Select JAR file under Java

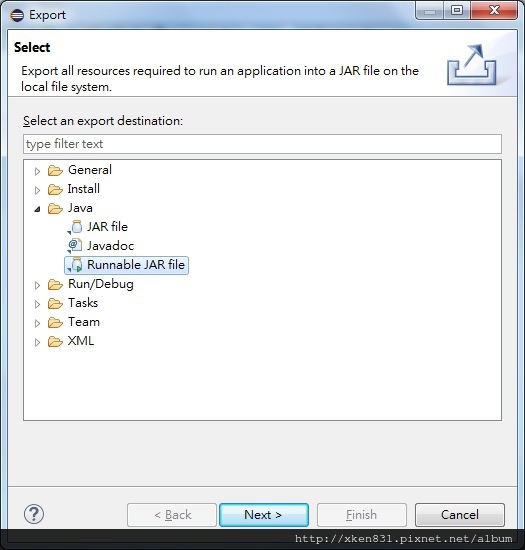(x=107, y=227)
